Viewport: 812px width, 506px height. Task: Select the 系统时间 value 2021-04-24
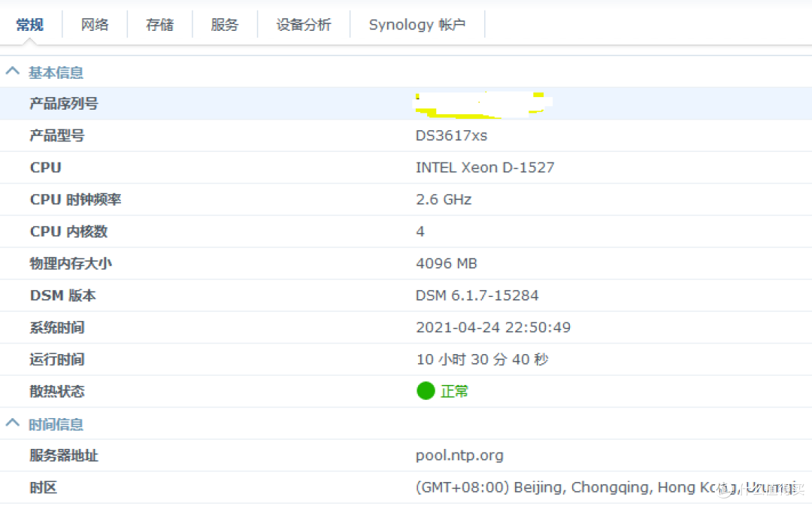click(x=492, y=328)
